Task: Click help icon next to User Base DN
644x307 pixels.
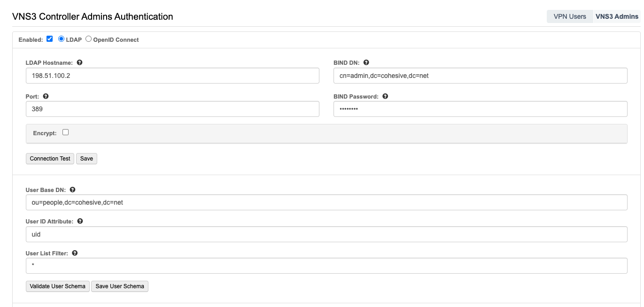Action: [x=72, y=190]
